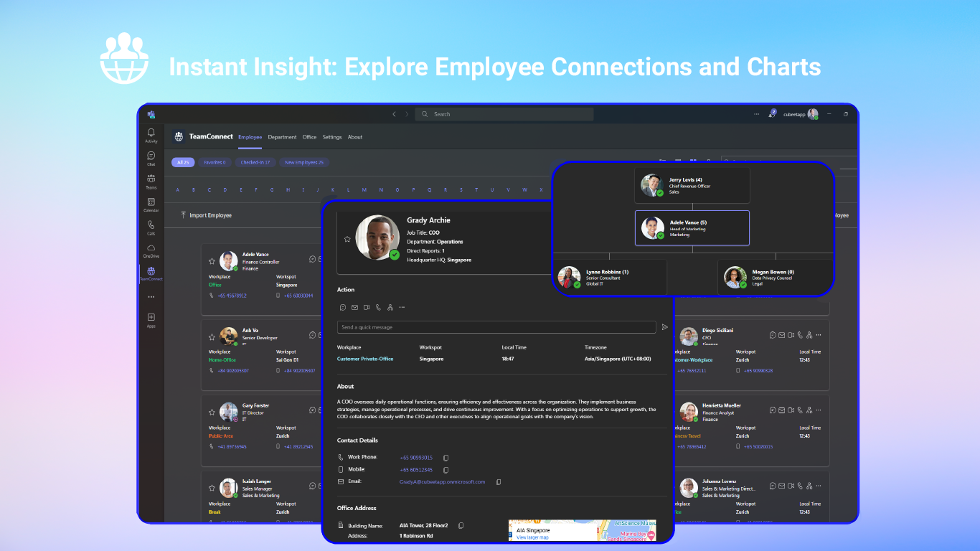Click the Apps icon in the Teams sidebar
Viewport: 980px width, 551px height.
(x=151, y=317)
